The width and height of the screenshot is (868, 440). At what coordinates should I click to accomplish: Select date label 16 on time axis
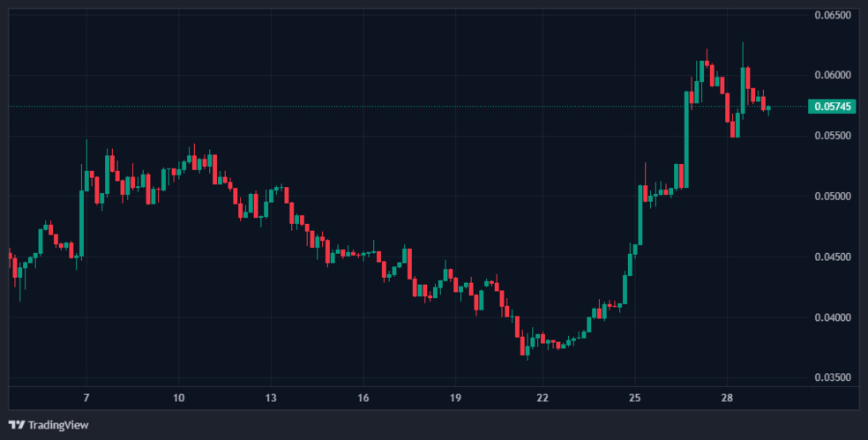(x=363, y=399)
